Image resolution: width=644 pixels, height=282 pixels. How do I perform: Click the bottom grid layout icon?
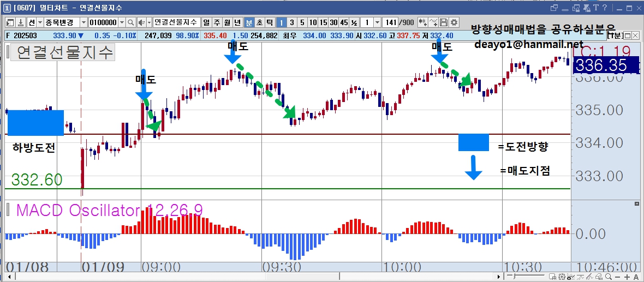pyautogui.click(x=552, y=277)
